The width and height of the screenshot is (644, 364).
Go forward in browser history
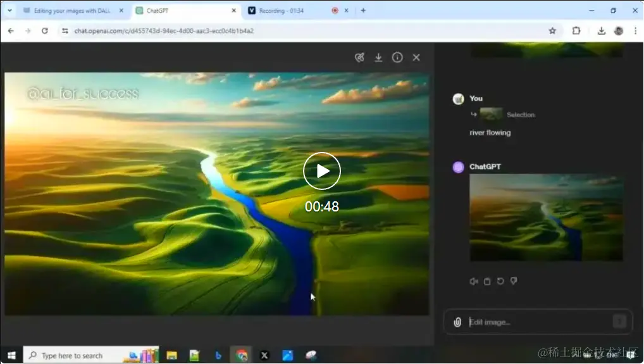click(28, 31)
